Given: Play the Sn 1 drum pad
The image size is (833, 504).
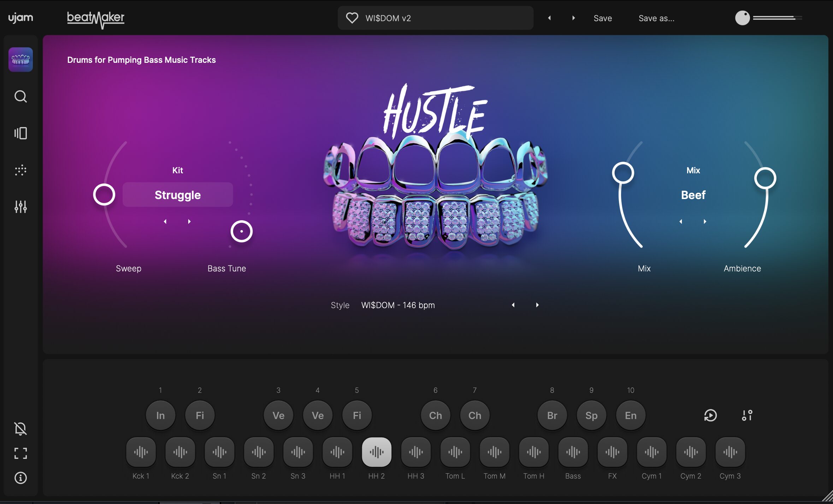Looking at the screenshot, I should pyautogui.click(x=219, y=452).
